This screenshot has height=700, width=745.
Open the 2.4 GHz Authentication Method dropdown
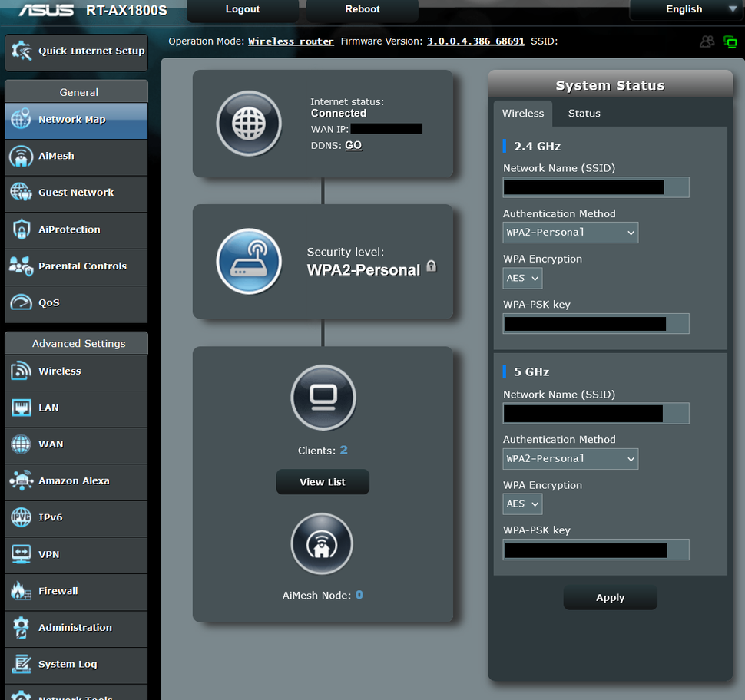click(x=570, y=233)
